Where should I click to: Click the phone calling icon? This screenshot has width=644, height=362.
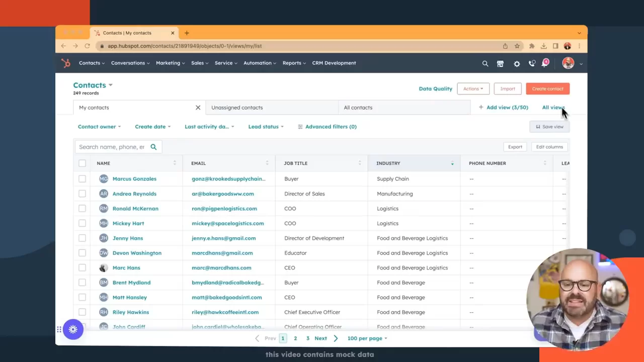point(532,64)
